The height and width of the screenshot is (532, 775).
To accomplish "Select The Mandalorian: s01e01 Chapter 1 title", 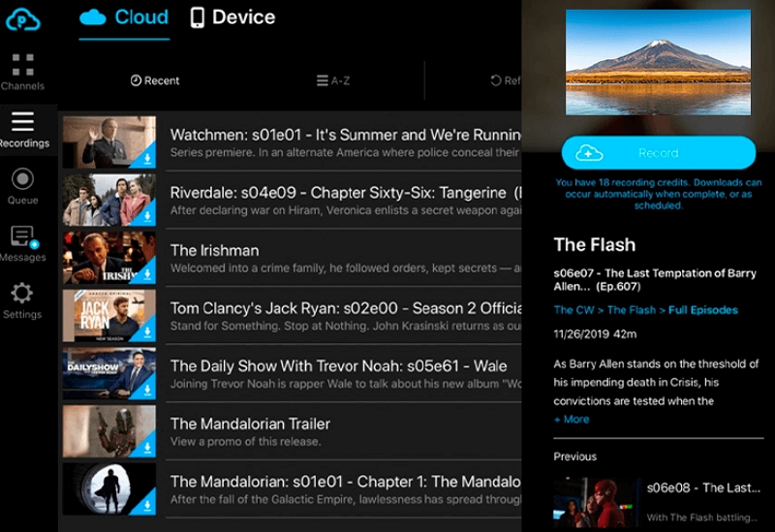I will pyautogui.click(x=346, y=482).
